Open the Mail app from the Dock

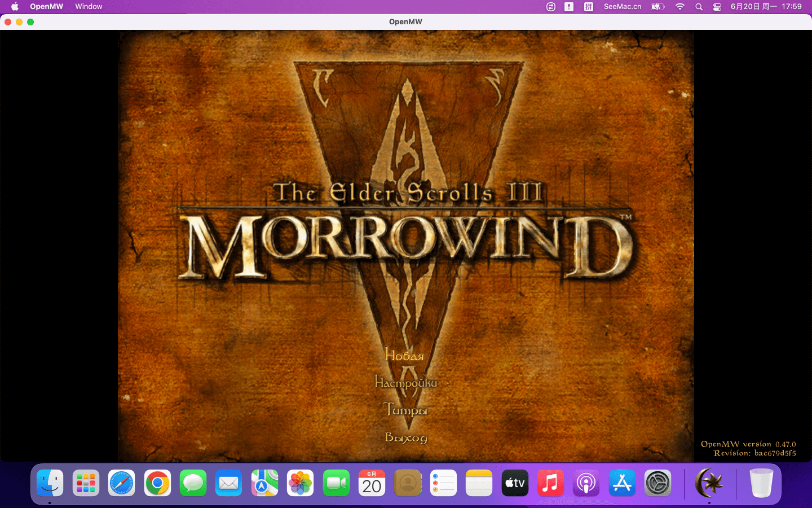tap(229, 483)
